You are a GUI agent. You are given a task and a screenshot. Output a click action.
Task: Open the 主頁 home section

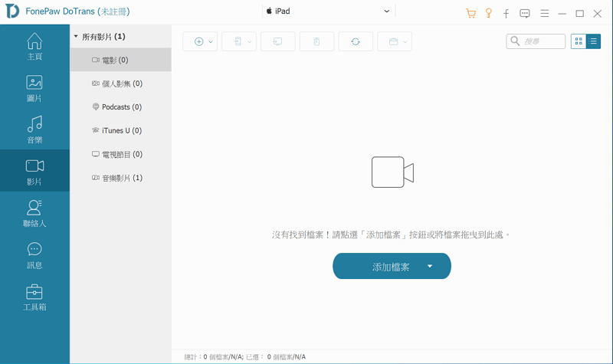[x=34, y=46]
